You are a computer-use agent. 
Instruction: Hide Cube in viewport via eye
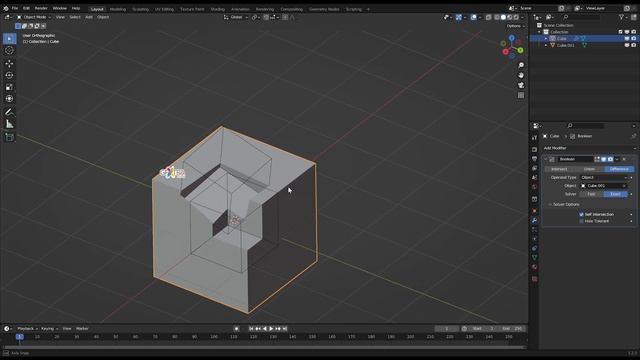(627, 38)
